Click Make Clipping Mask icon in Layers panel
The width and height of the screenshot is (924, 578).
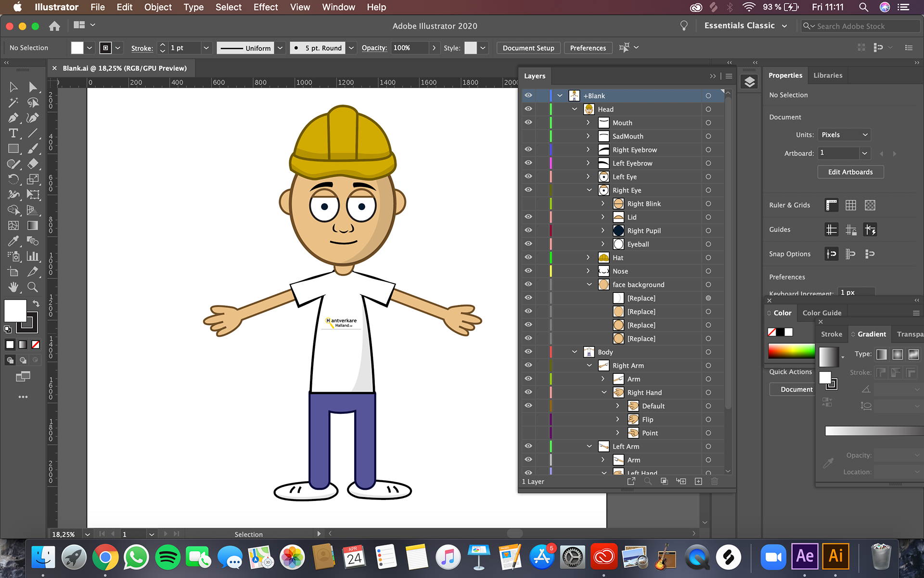click(x=664, y=481)
